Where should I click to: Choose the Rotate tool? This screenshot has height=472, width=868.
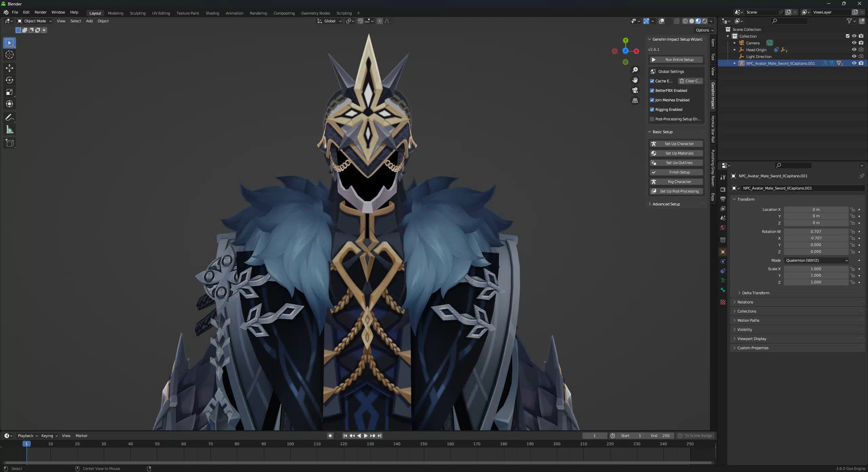point(9,80)
